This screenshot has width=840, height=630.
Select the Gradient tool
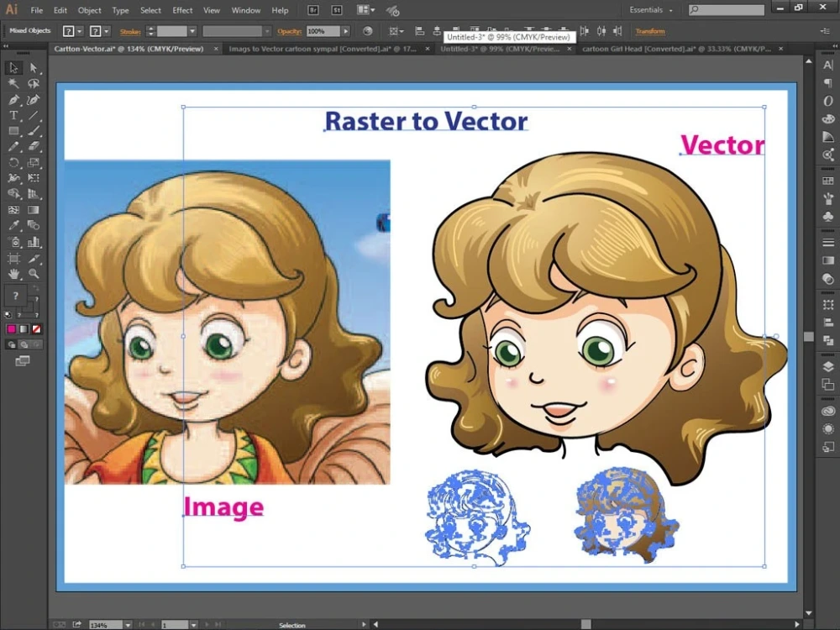[34, 210]
